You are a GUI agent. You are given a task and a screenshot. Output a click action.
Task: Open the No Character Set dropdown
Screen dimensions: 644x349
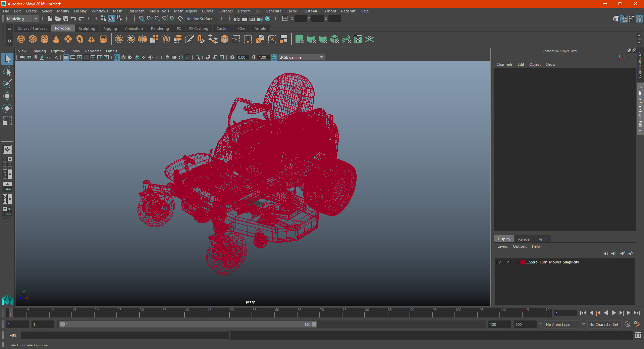[x=604, y=325]
